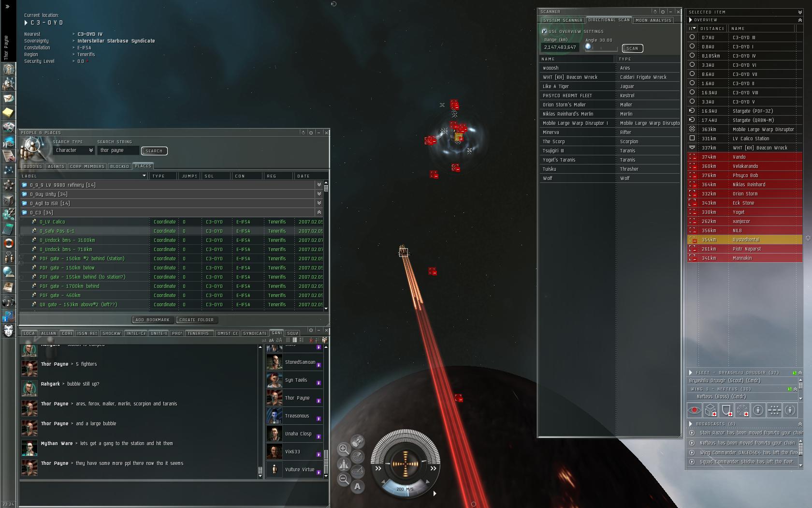Broadcast enemy spotted with red eye icon
Screen dimensions: 812x508
pos(695,410)
